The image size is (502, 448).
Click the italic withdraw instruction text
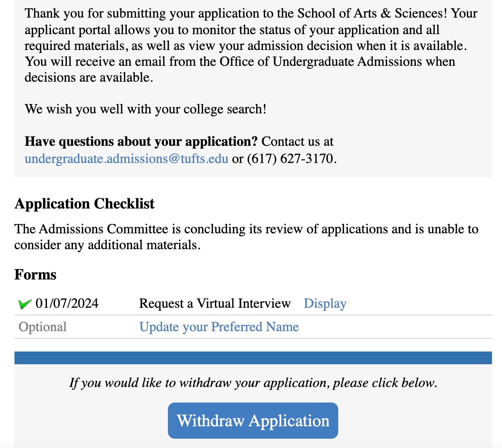[253, 383]
